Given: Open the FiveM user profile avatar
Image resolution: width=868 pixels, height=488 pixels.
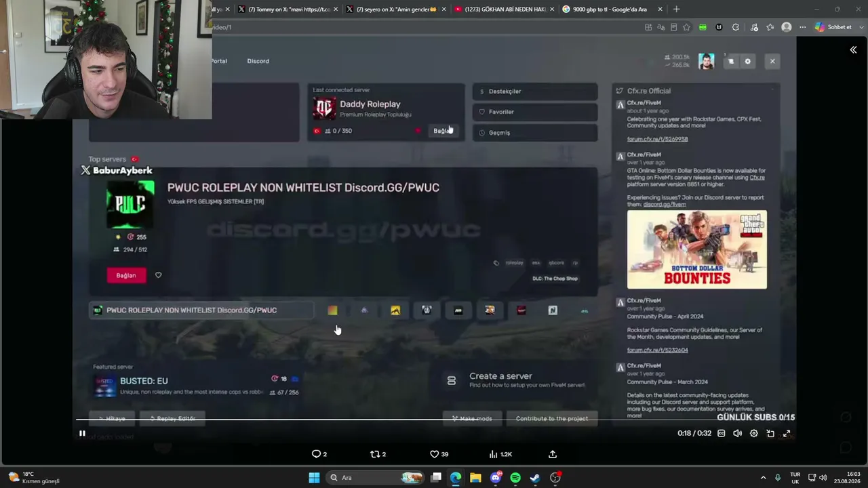Looking at the screenshot, I should (x=707, y=61).
